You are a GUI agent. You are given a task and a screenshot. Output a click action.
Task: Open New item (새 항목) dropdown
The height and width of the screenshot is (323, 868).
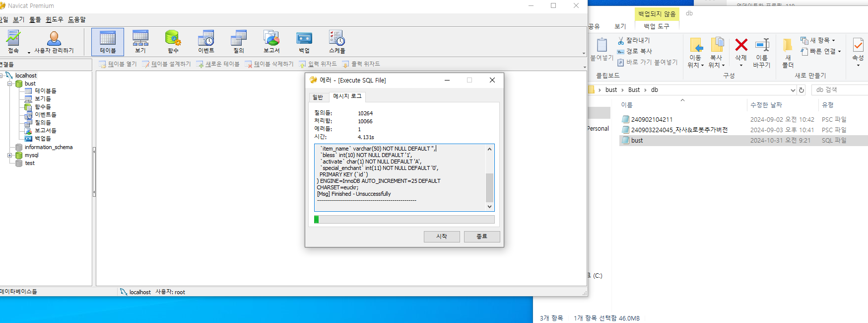818,40
